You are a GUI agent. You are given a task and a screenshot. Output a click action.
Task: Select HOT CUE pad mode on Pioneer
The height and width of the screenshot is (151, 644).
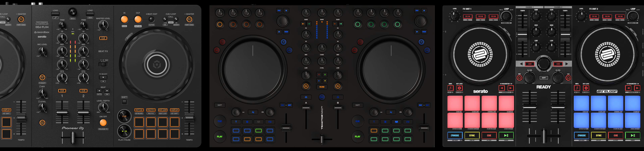pos(139,110)
